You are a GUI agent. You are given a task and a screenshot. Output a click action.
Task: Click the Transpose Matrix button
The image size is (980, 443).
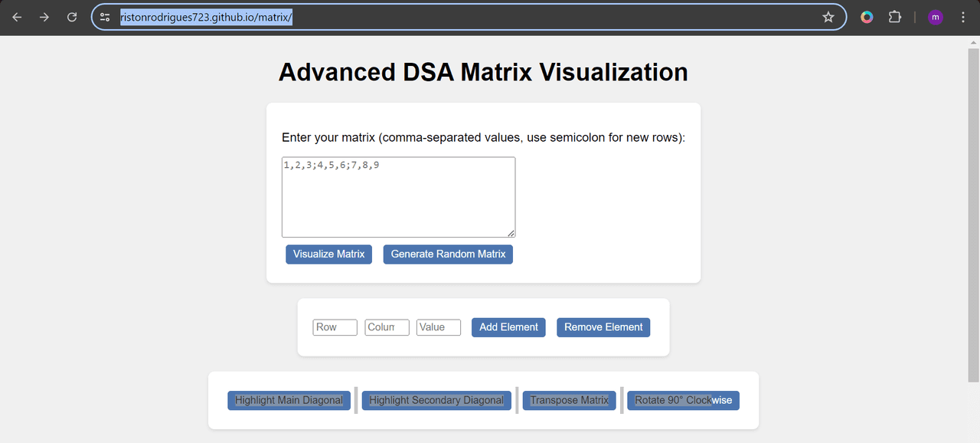(569, 401)
